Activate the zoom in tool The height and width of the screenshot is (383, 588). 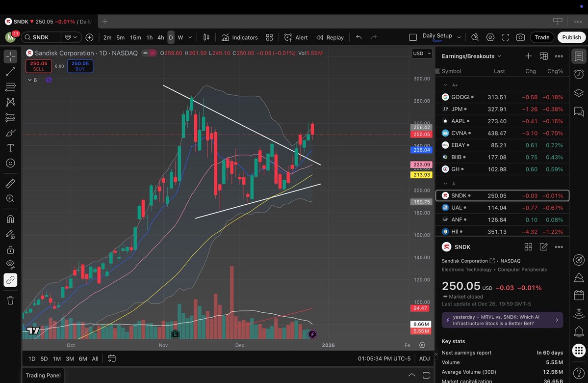click(10, 199)
